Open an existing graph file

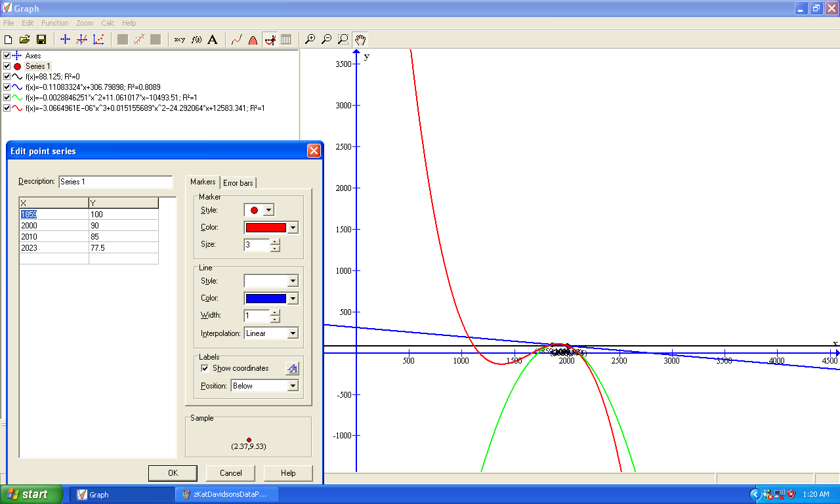pos(25,39)
